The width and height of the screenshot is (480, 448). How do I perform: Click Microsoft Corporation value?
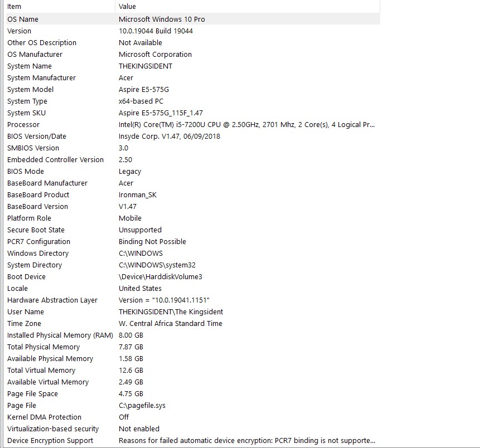pos(155,55)
